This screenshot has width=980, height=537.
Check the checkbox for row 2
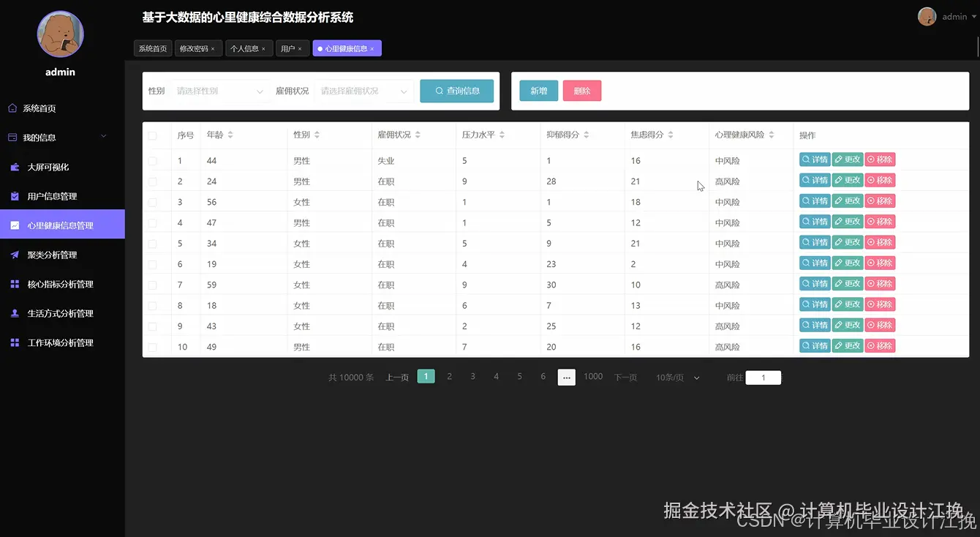[152, 181]
